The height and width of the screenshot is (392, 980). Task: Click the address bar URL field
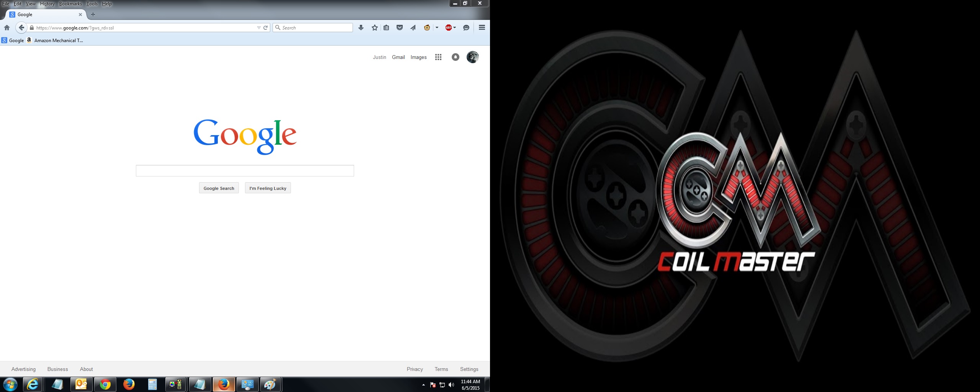click(x=145, y=28)
